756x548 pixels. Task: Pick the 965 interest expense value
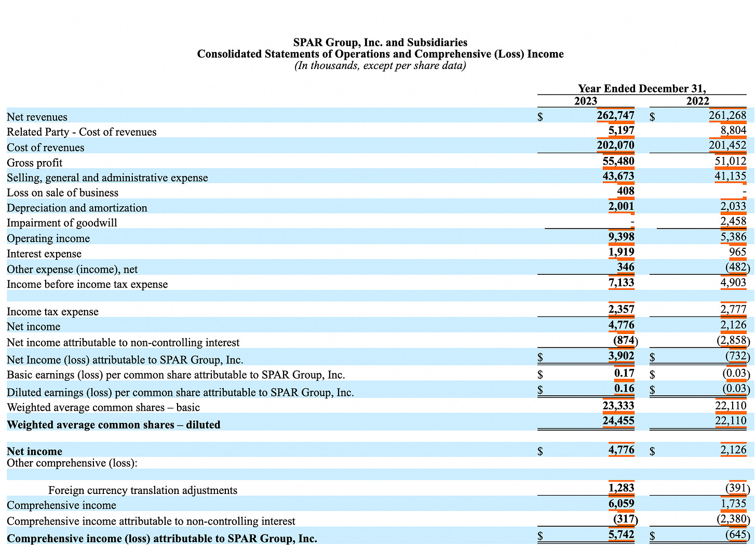pyautogui.click(x=738, y=252)
